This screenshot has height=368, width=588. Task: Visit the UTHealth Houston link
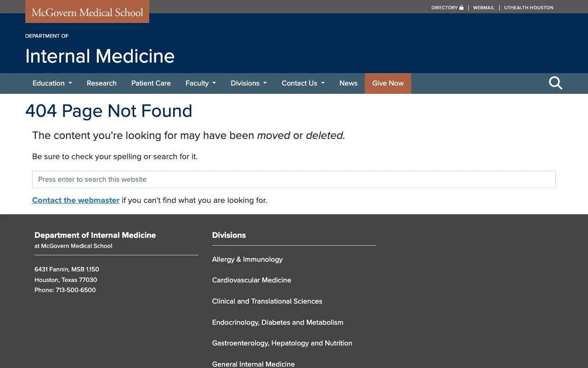[528, 8]
